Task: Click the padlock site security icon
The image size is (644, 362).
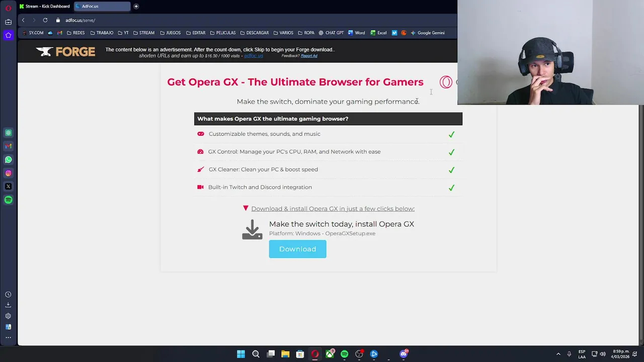Action: [58, 20]
